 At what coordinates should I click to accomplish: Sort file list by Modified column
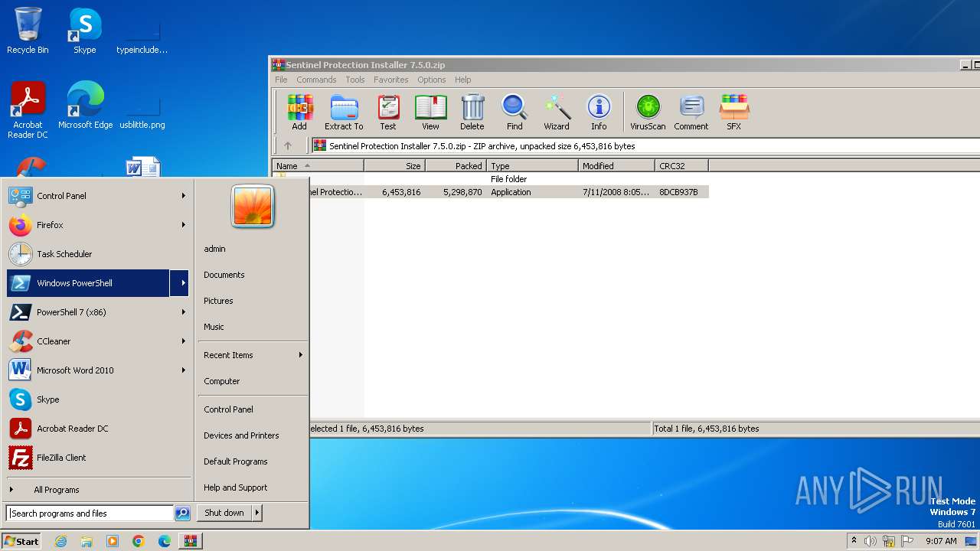coord(616,165)
